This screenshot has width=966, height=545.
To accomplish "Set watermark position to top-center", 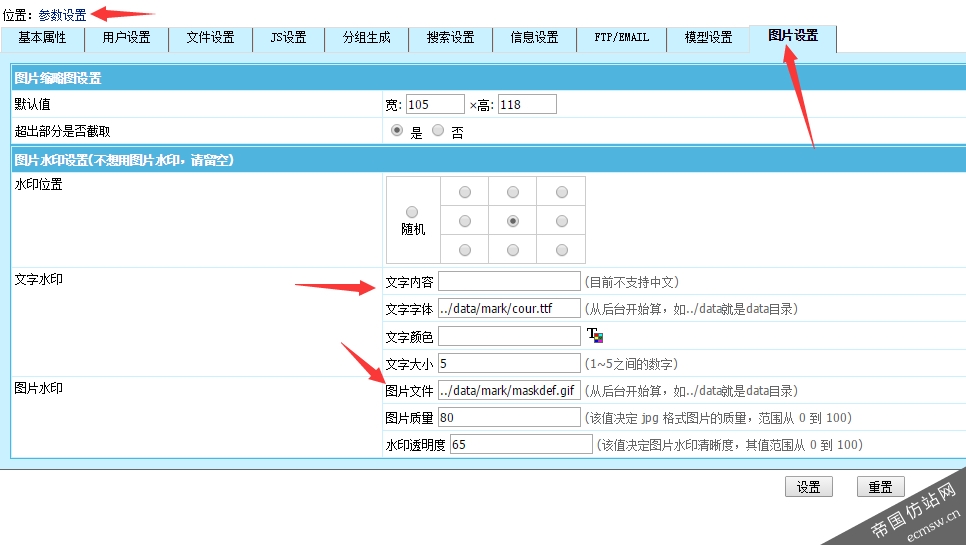I will pyautogui.click(x=513, y=192).
